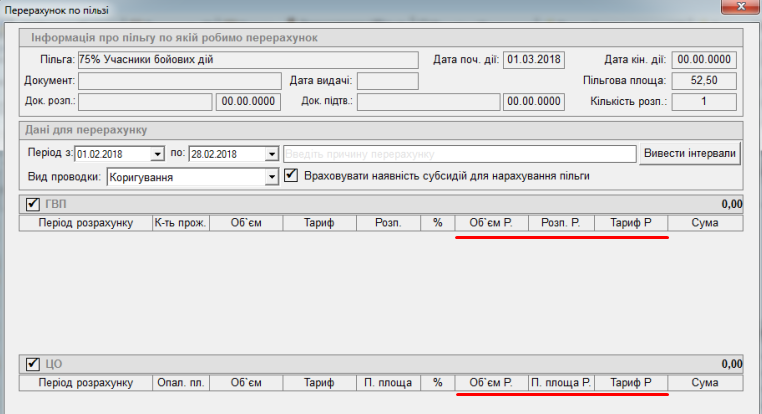This screenshot has height=414, width=762.
Task: Toggle the ГВП section checkbox
Action: point(32,205)
